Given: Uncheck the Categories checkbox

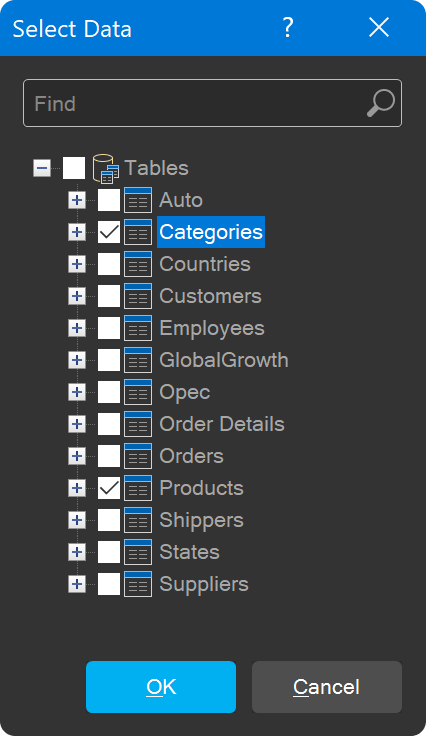Looking at the screenshot, I should [x=109, y=232].
